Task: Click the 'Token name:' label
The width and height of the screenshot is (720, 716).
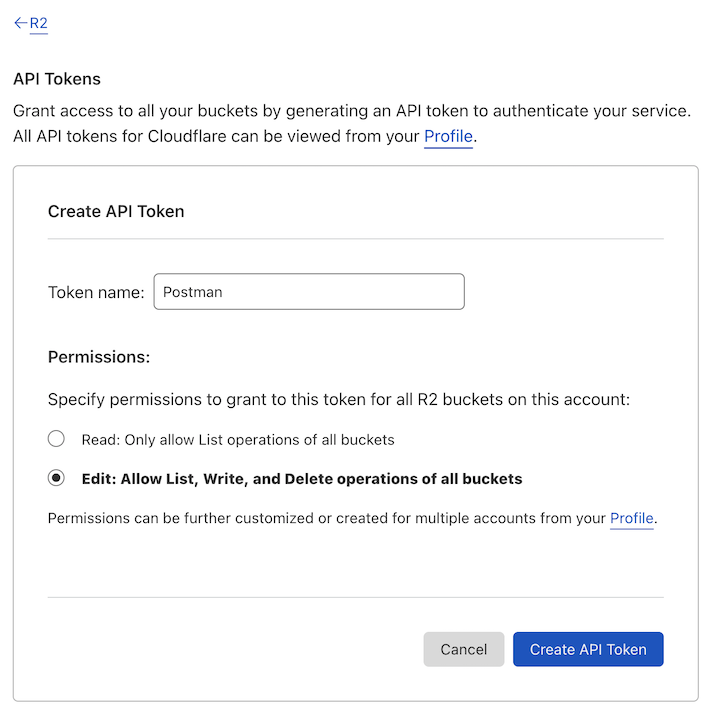Action: coord(96,293)
